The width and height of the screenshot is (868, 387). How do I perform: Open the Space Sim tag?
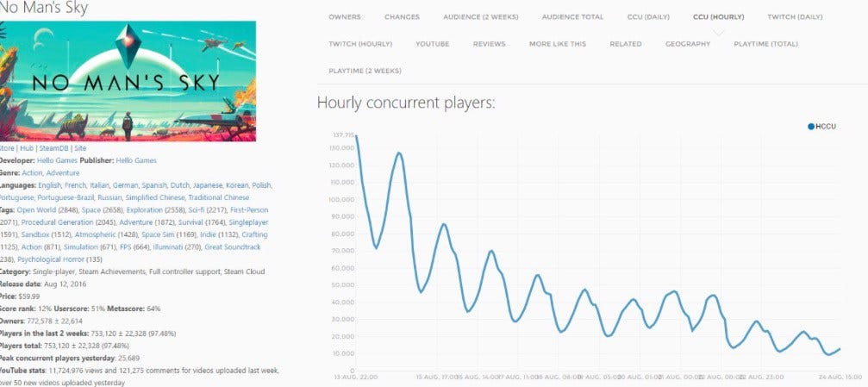(158, 234)
